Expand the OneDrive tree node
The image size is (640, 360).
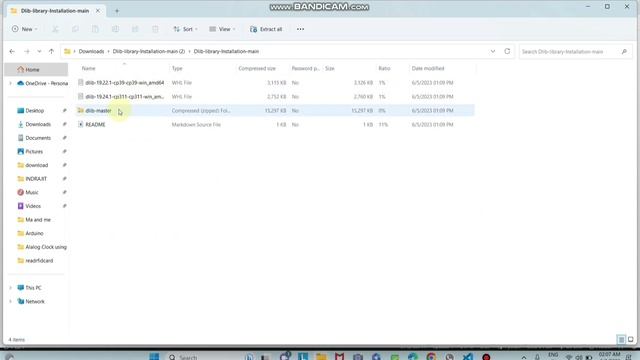pos(10,83)
